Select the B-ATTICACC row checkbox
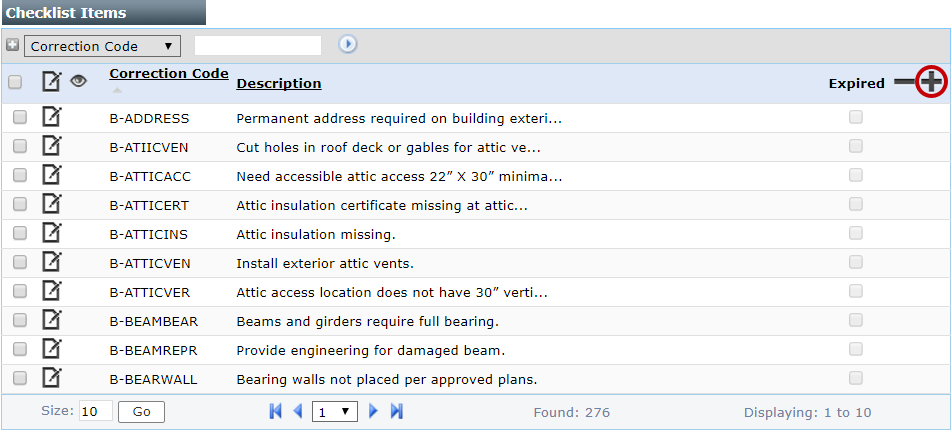 point(20,176)
